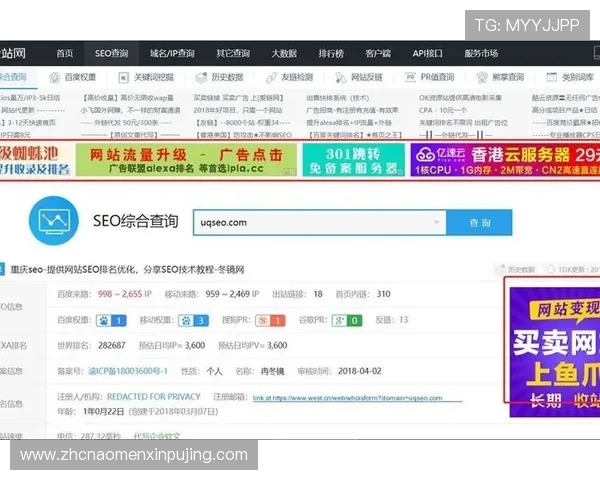Click 移动来路 value 959 ~ 2,469
Screen dimensions: 600x480
(227, 294)
